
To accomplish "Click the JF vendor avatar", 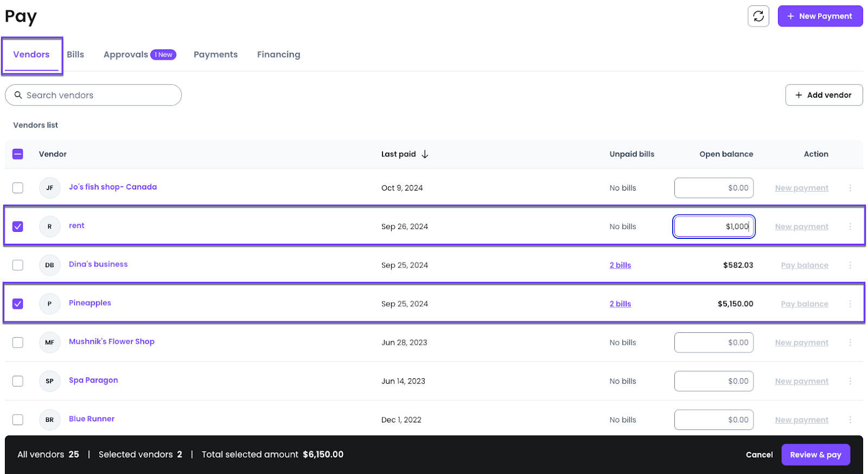I will (49, 188).
